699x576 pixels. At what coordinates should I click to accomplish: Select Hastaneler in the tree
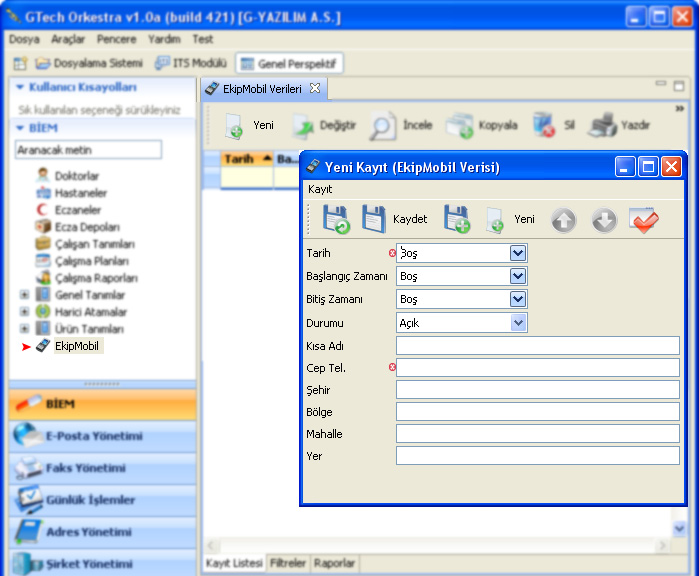(80, 192)
